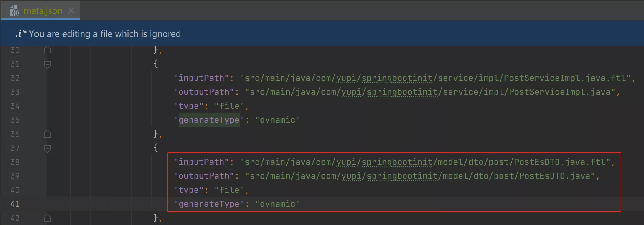Click the "file" value on line 40
Image resolution: width=644 pixels, height=225 pixels.
tap(229, 190)
